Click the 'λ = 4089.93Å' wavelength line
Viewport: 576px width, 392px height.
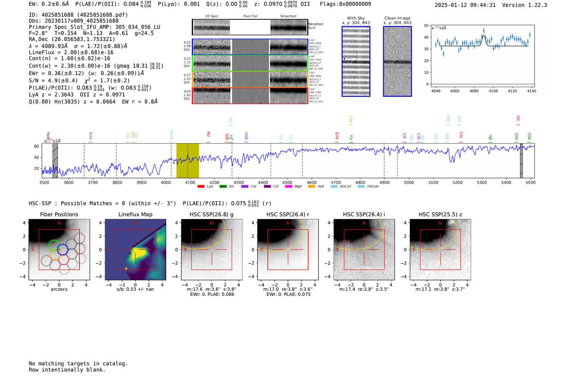78,46
